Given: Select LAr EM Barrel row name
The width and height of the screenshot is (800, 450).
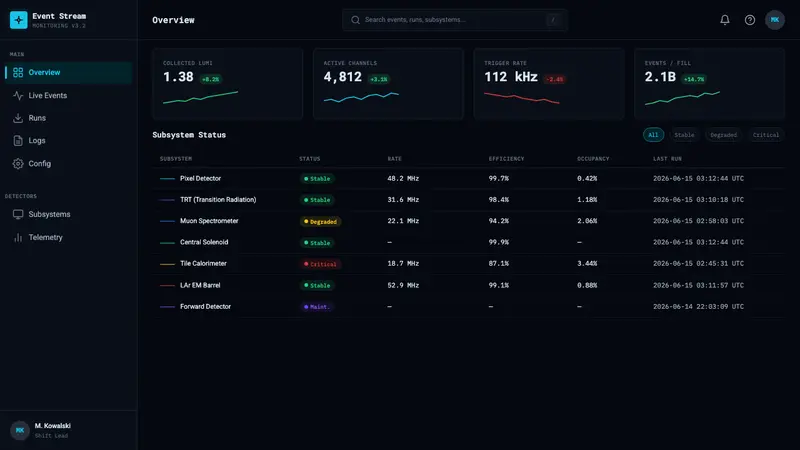Looking at the screenshot, I should (200, 285).
